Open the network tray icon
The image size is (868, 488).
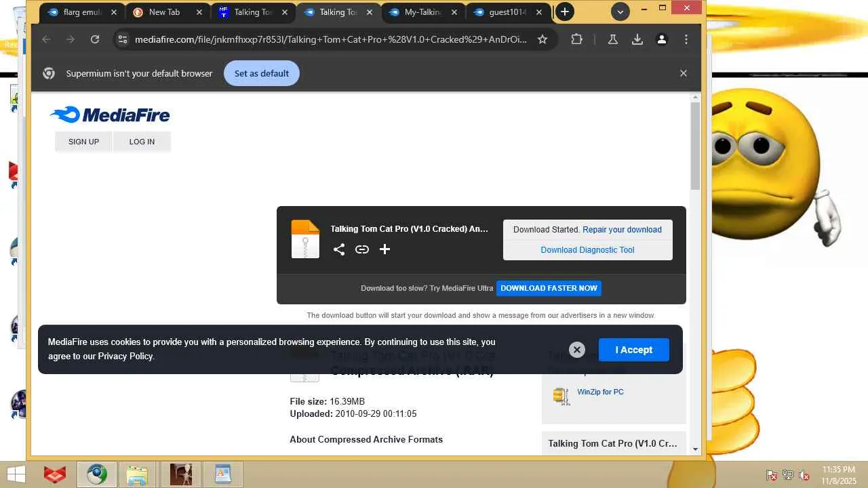(x=788, y=475)
